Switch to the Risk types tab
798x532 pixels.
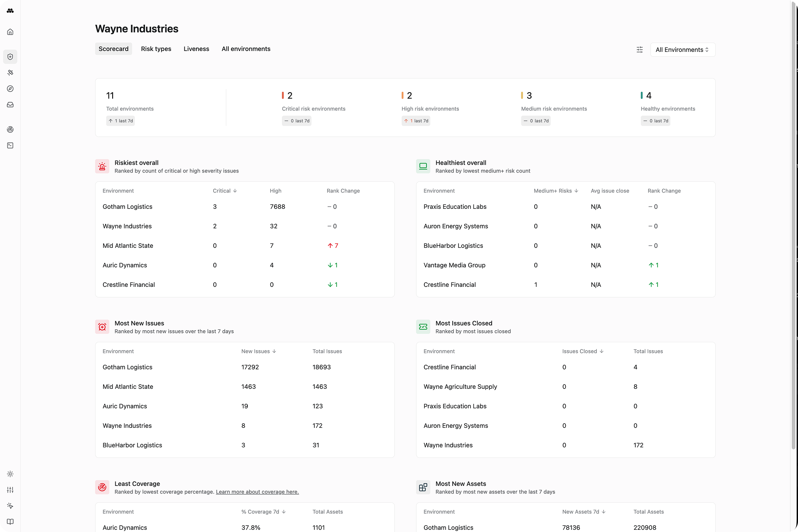(x=156, y=49)
